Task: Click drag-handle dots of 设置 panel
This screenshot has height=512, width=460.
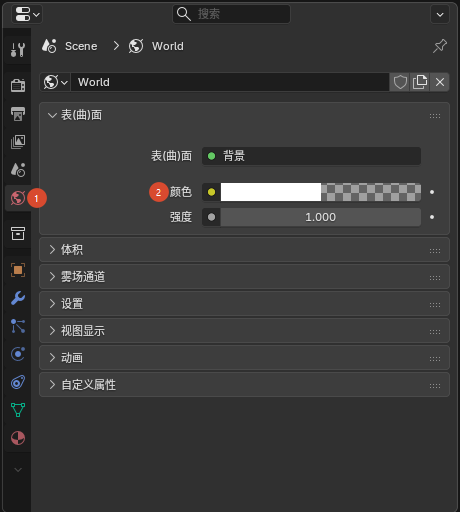Action: point(435,305)
